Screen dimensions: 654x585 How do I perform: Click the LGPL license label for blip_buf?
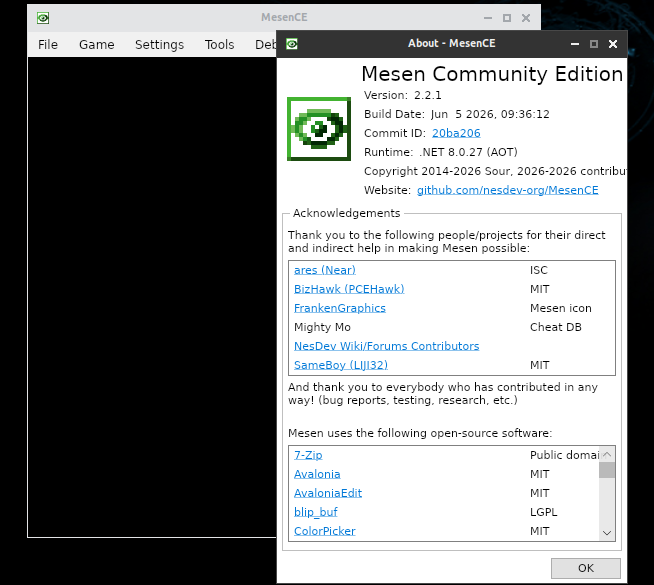coord(543,512)
